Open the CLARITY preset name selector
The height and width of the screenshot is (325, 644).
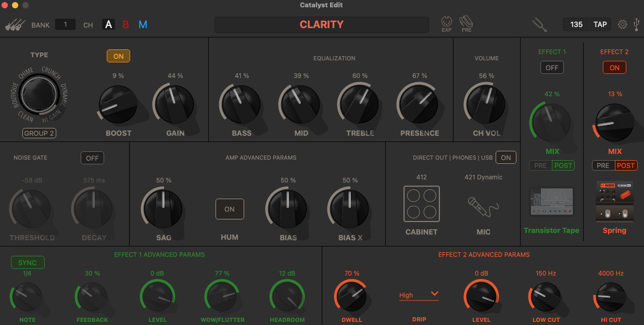click(322, 24)
